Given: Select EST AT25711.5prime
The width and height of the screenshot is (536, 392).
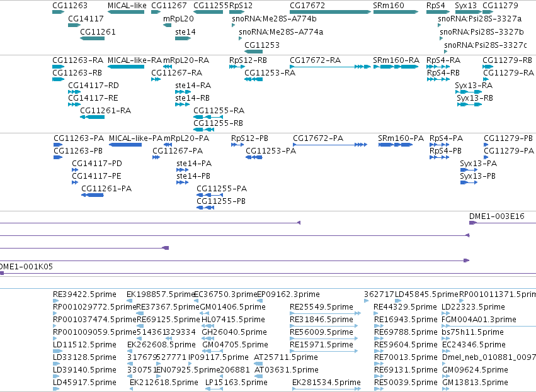Looking at the screenshot, I should [x=258, y=364].
